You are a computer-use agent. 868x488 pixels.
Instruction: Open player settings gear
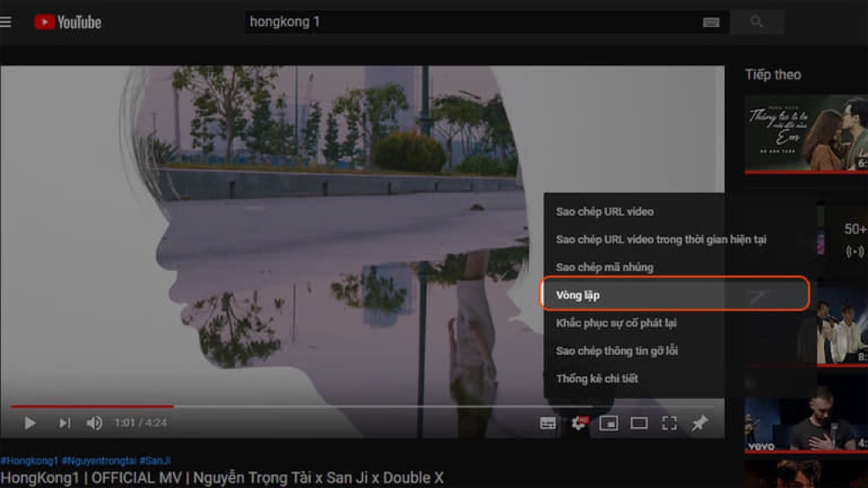coord(578,424)
